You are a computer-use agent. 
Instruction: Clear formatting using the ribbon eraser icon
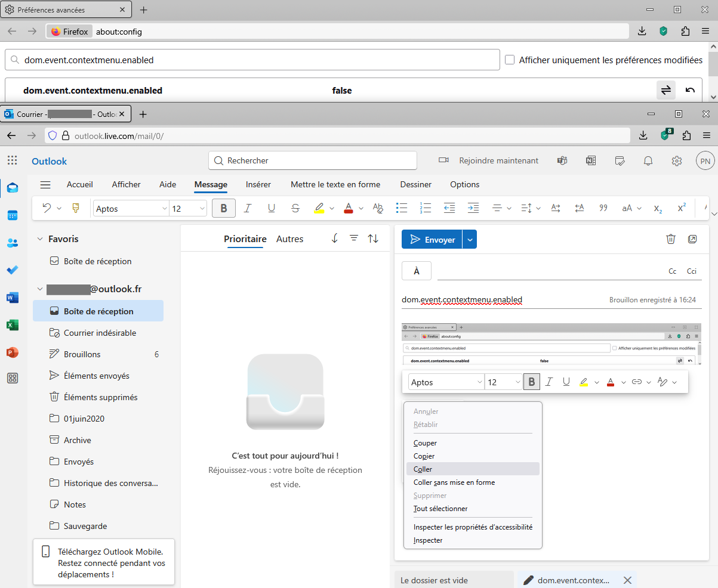[378, 208]
